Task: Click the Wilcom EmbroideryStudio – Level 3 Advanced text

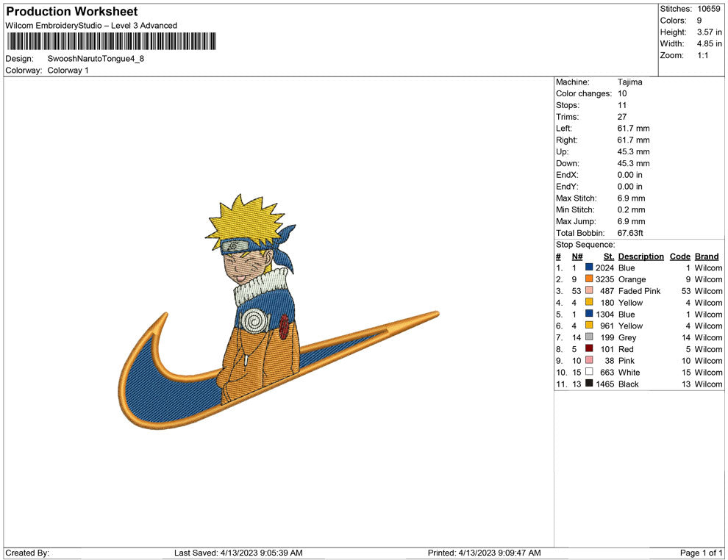Action: [91, 26]
